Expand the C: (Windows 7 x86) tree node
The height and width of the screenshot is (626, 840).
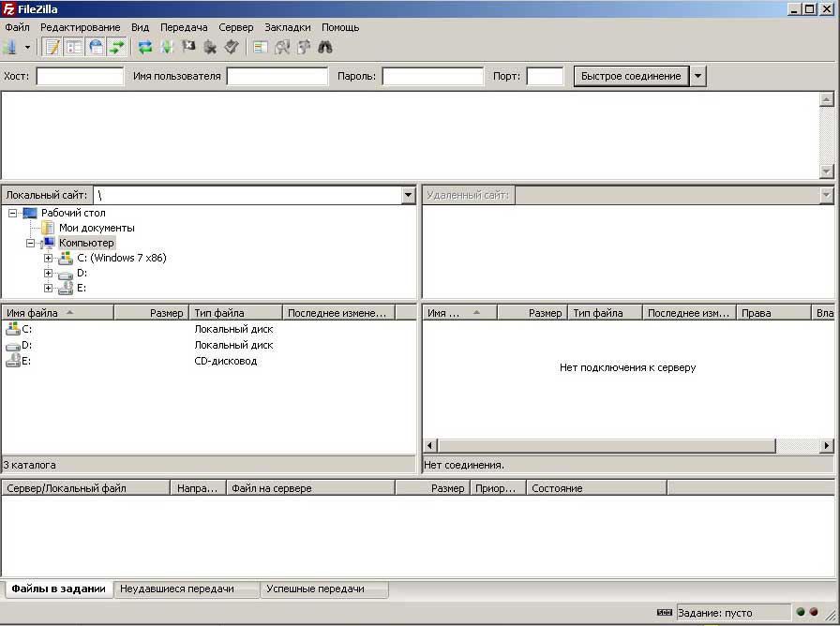click(x=49, y=258)
